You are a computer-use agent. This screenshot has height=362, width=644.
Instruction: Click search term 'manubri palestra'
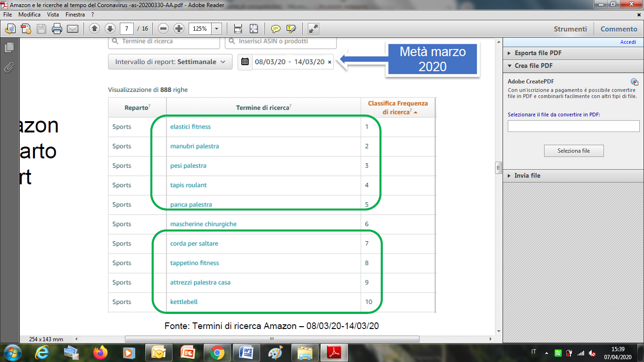(x=195, y=146)
